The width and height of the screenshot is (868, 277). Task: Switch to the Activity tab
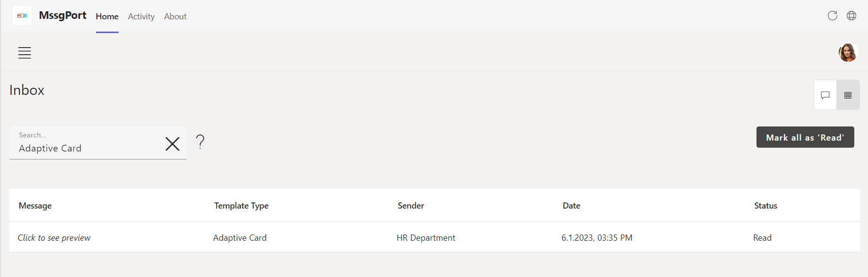pyautogui.click(x=141, y=17)
